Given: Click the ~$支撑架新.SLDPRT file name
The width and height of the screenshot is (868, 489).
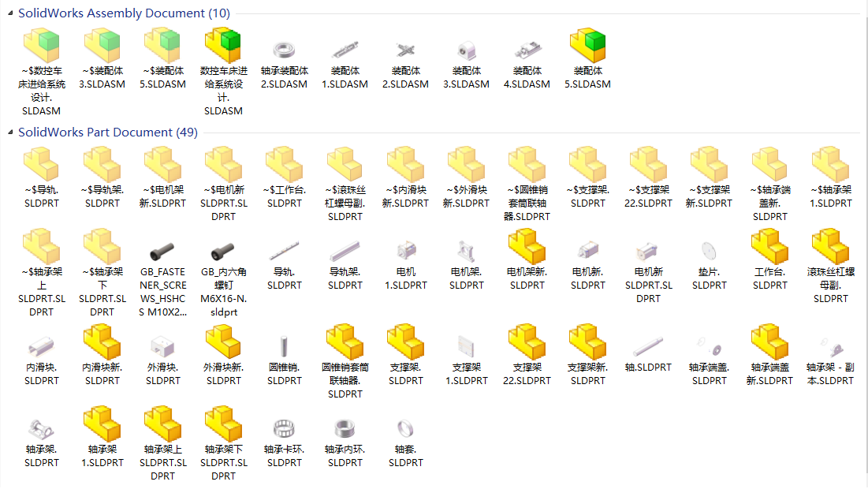Looking at the screenshot, I should pos(709,196).
